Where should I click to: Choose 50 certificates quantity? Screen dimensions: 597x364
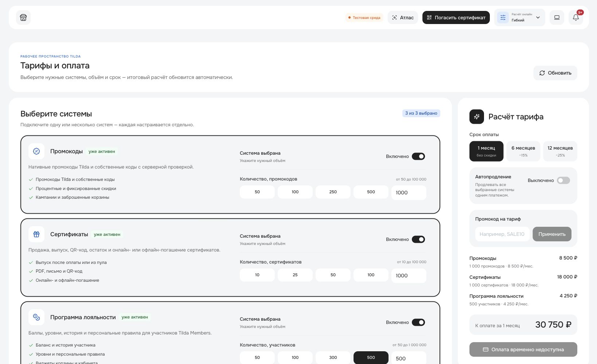[333, 275]
